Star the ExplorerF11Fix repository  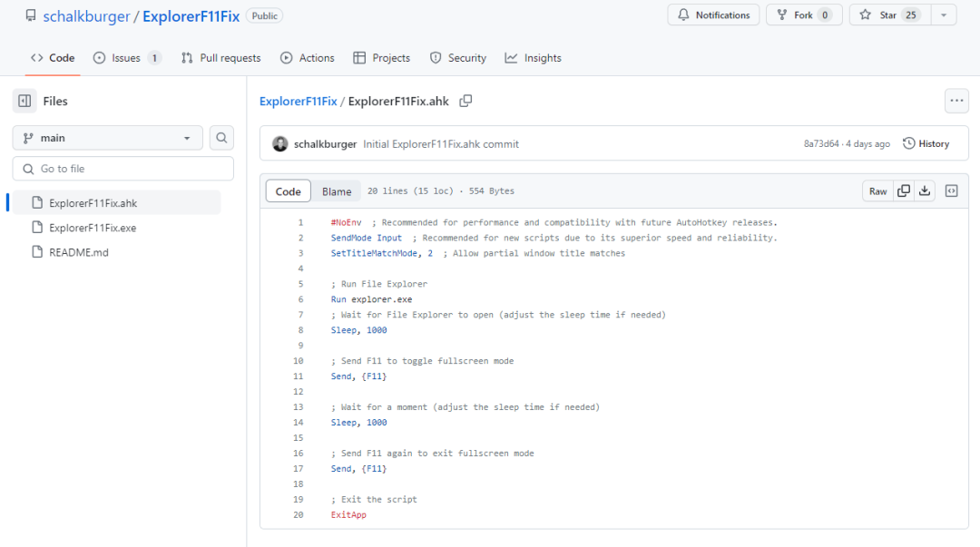tap(889, 15)
